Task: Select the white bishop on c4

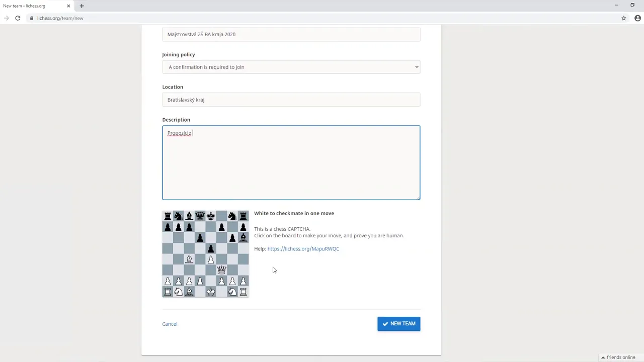Action: point(189,259)
